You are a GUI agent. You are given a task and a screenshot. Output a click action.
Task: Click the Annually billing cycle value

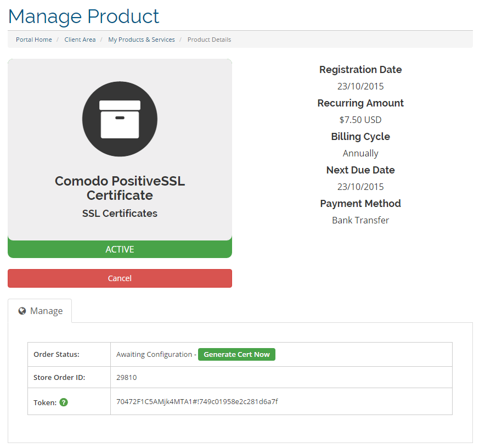[360, 153]
